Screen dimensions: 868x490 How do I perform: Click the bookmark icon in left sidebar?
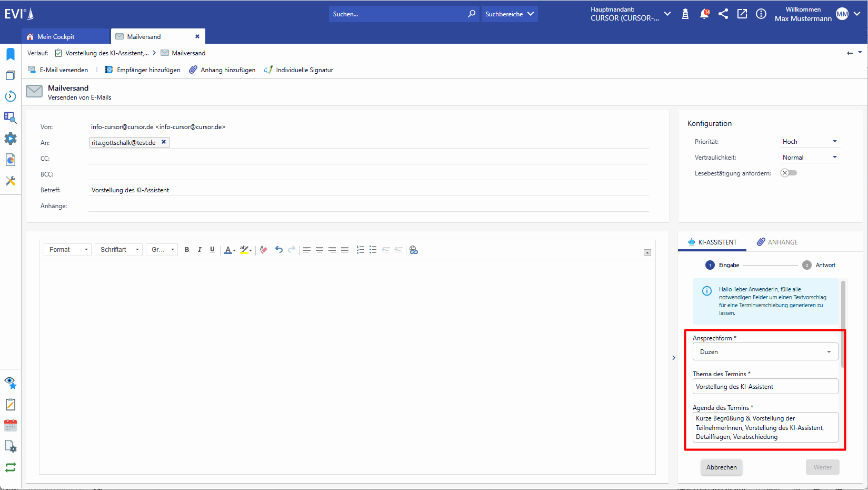tap(11, 54)
